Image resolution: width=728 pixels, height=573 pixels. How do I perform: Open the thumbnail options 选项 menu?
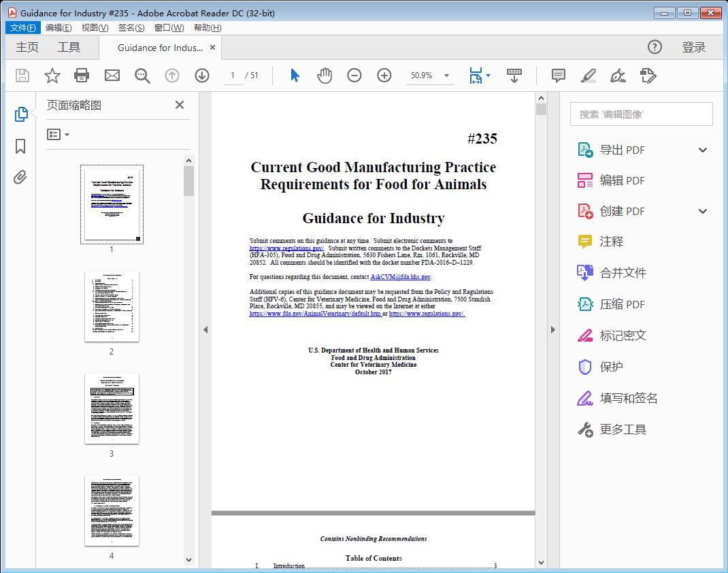coord(57,134)
